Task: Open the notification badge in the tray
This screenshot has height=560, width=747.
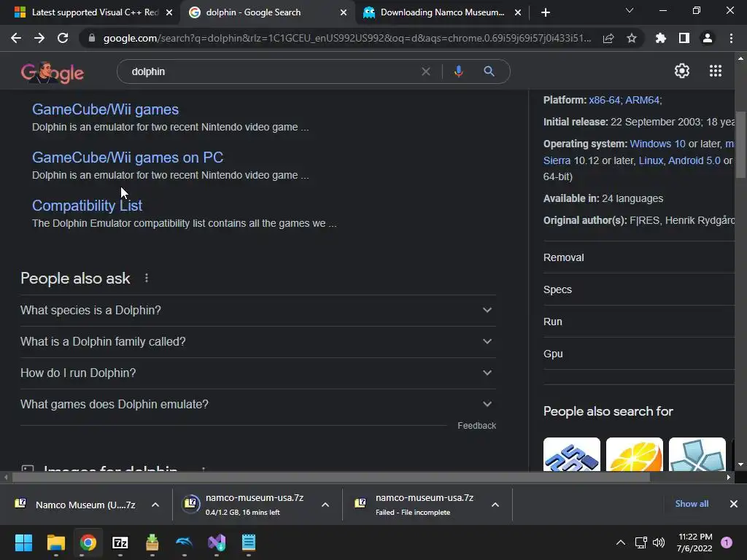Action: (727, 542)
